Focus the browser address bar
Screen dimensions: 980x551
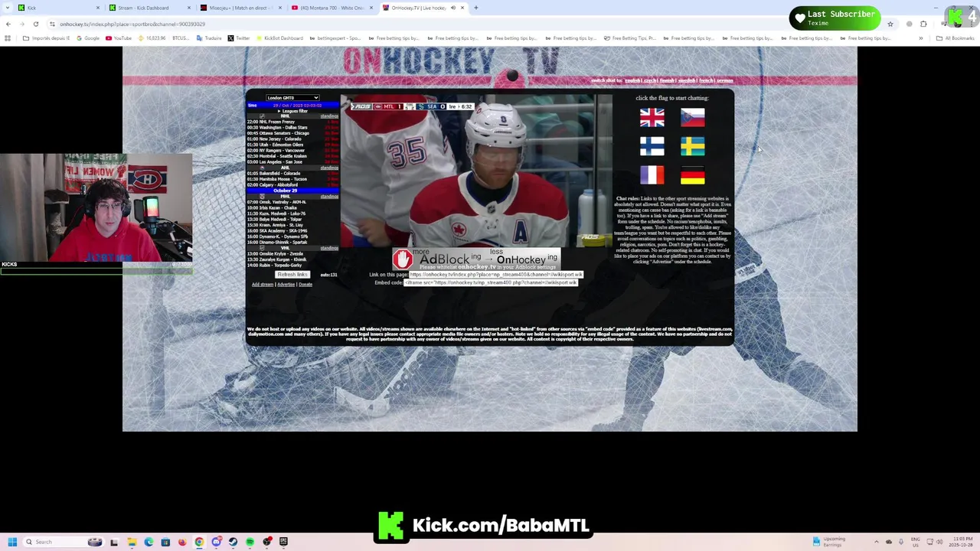(x=459, y=24)
